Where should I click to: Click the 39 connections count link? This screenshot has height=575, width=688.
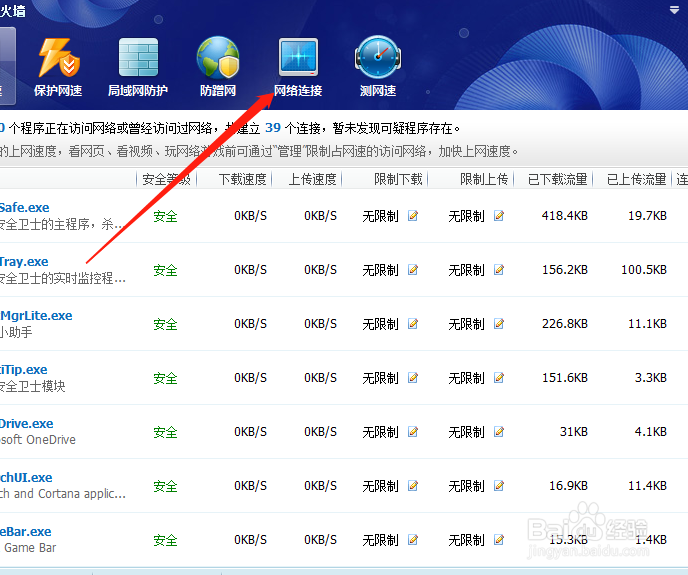(273, 128)
